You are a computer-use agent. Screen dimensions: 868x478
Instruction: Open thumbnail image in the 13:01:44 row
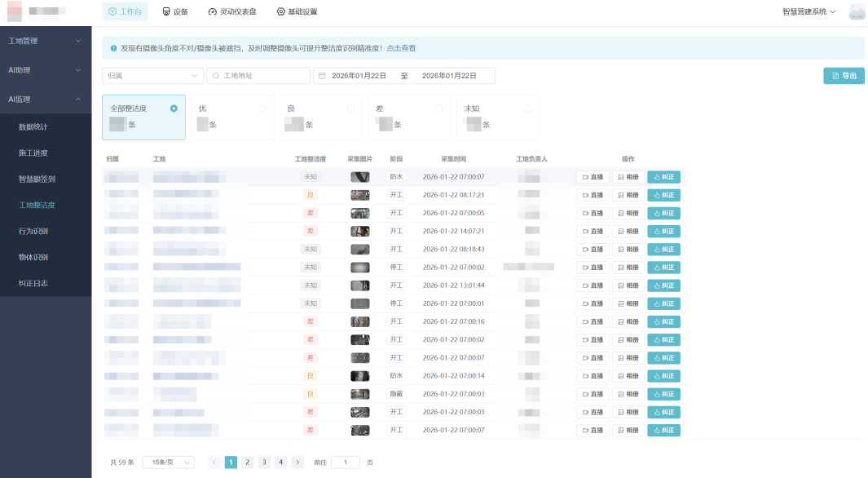click(359, 285)
